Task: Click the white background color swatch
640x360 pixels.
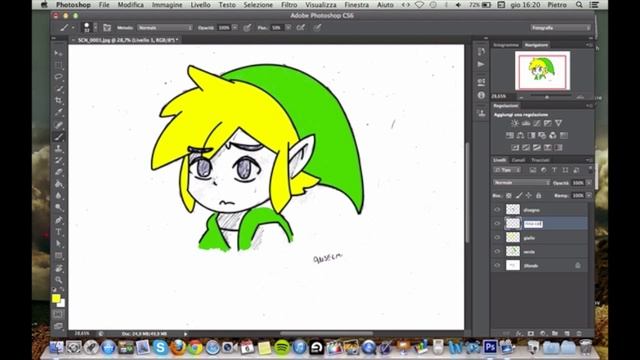Action: pyautogui.click(x=62, y=303)
